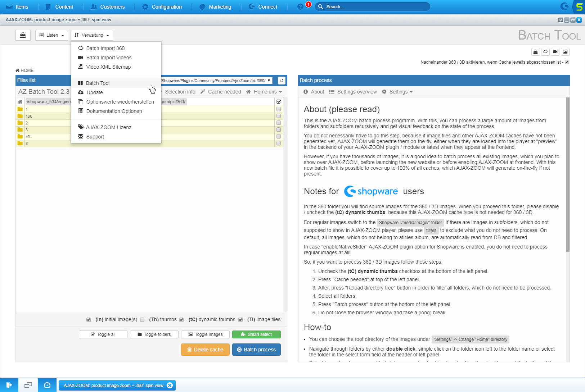
Task: Select Support menu entry
Action: pos(116,137)
